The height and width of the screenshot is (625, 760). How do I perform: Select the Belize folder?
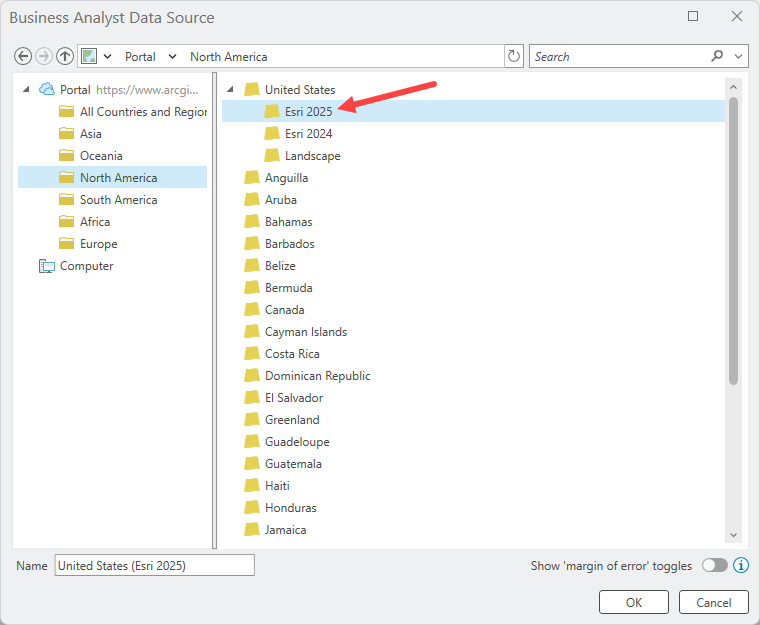point(269,266)
